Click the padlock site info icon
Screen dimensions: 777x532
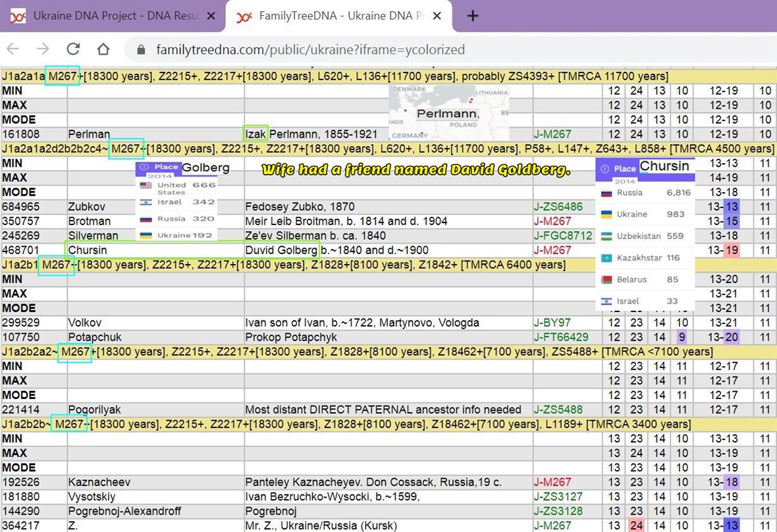point(140,50)
